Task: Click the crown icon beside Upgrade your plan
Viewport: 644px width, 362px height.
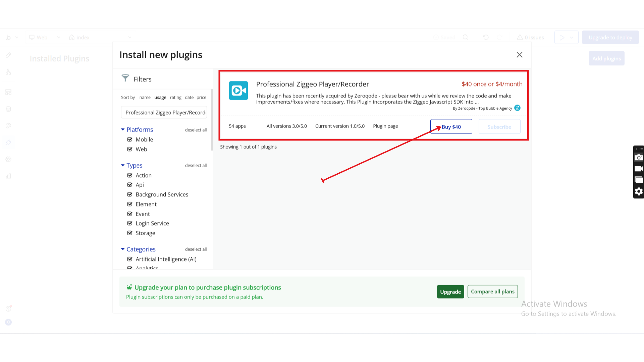Action: tap(129, 287)
